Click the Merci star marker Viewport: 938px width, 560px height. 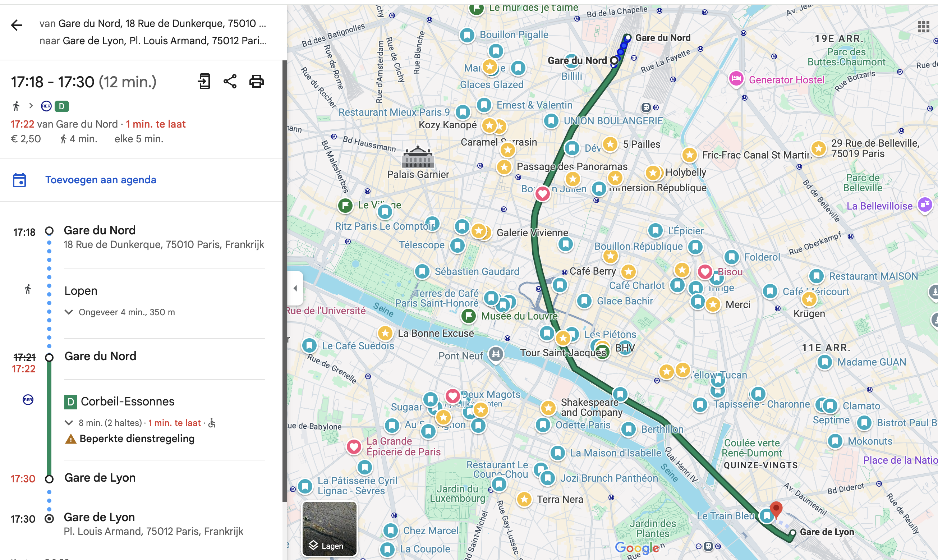713,304
